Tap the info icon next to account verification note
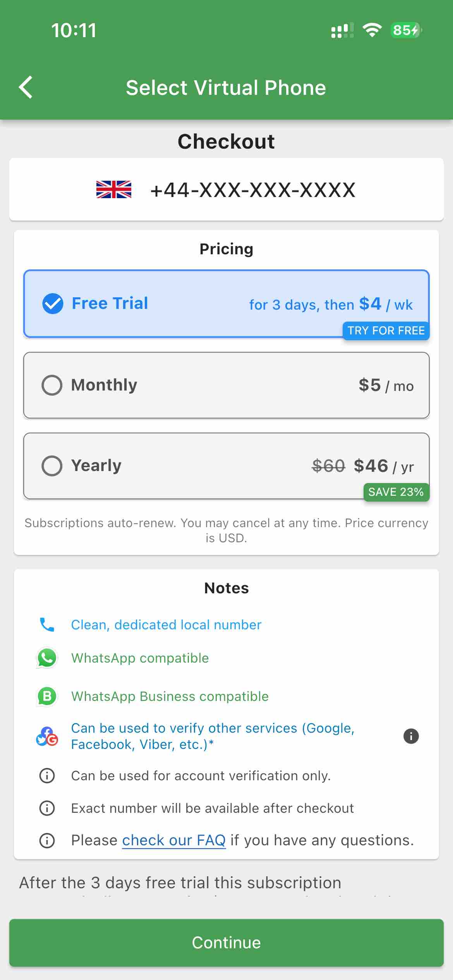453x980 pixels. pos(46,776)
